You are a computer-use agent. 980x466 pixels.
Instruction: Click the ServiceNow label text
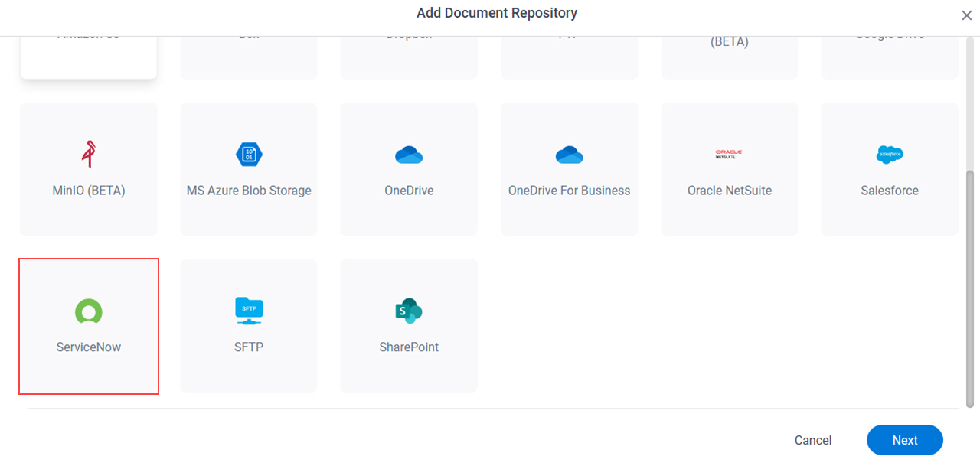coord(89,347)
